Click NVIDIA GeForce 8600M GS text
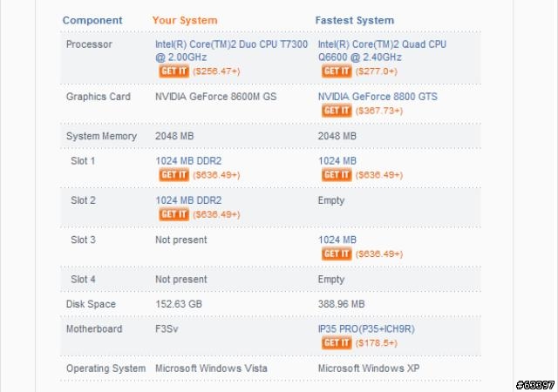 coord(215,97)
